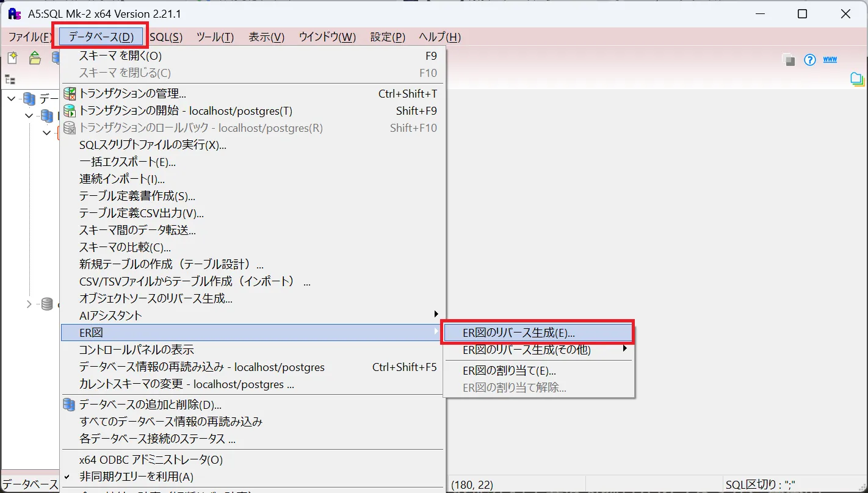Select the gray database icon in the tree
Viewport: 868px width, 493px height.
click(47, 304)
